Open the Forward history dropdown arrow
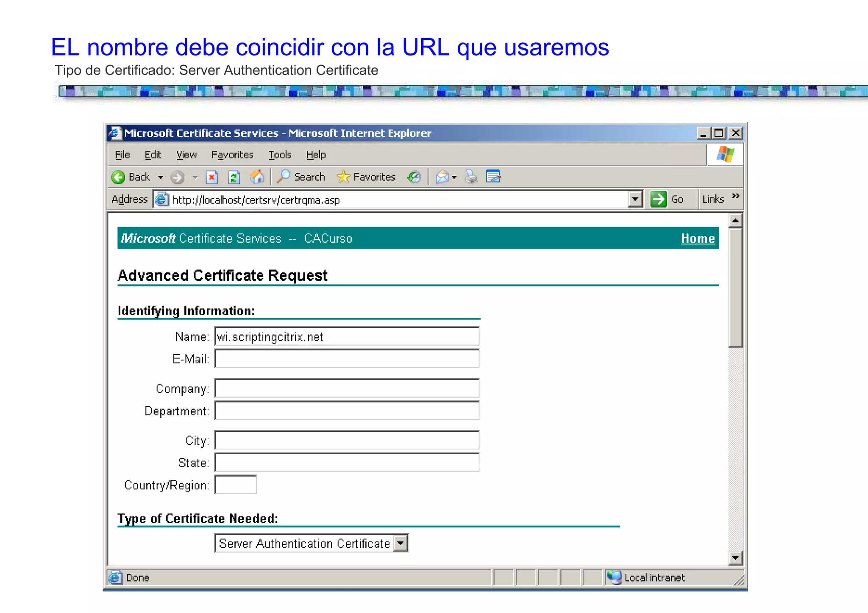Screen dimensions: 868x613 (195, 178)
